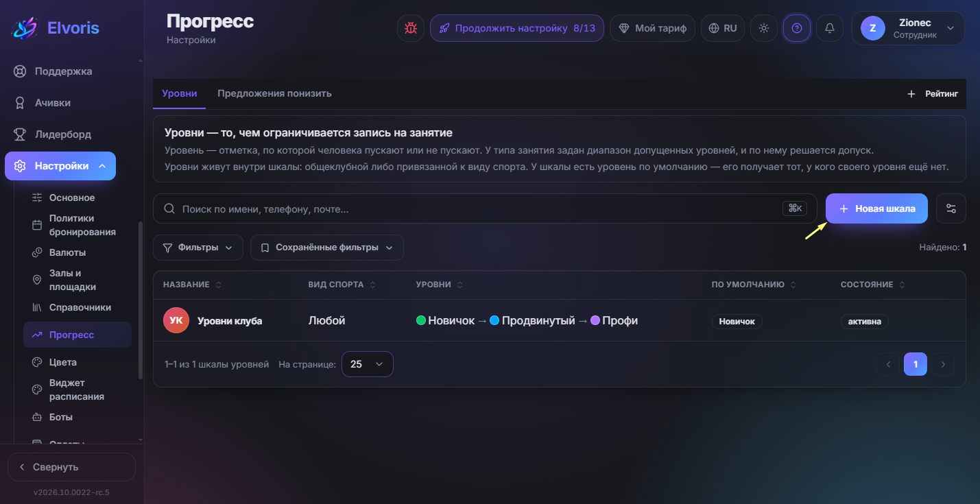Viewport: 980px width, 504px height.
Task: Open the notifications bell
Action: [830, 28]
